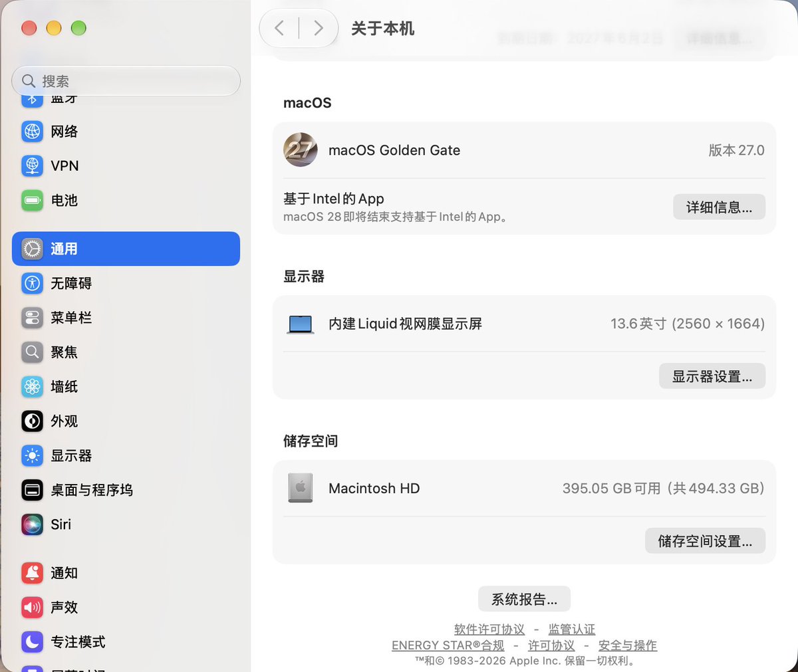798x672 pixels.
Task: Open the 聚焦 (Spotlight) magnifier icon
Action: [x=32, y=352]
